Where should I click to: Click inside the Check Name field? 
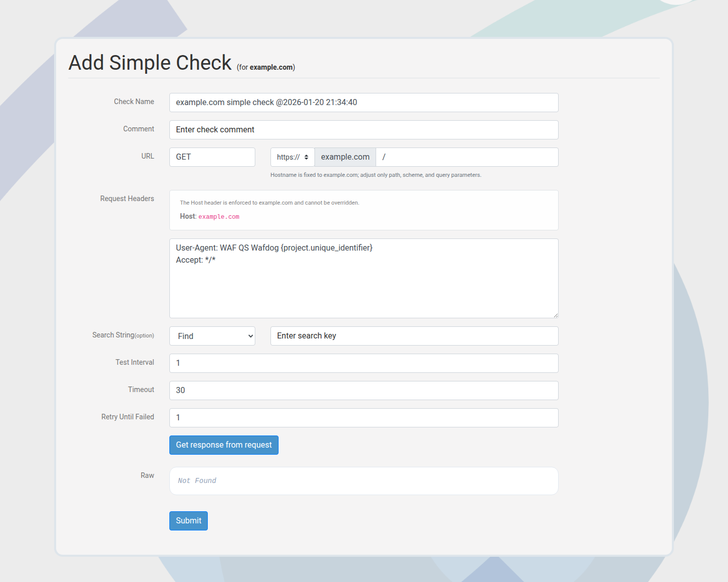click(363, 102)
